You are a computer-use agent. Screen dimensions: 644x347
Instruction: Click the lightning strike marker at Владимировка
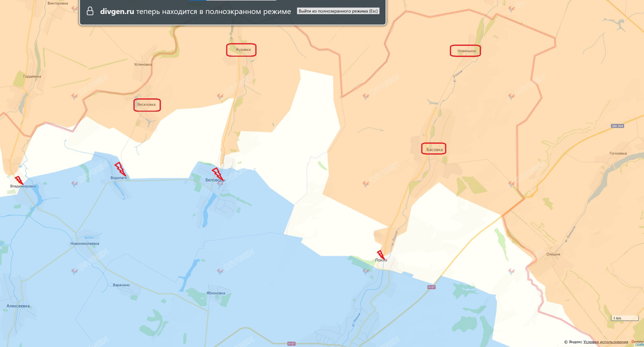[18, 180]
